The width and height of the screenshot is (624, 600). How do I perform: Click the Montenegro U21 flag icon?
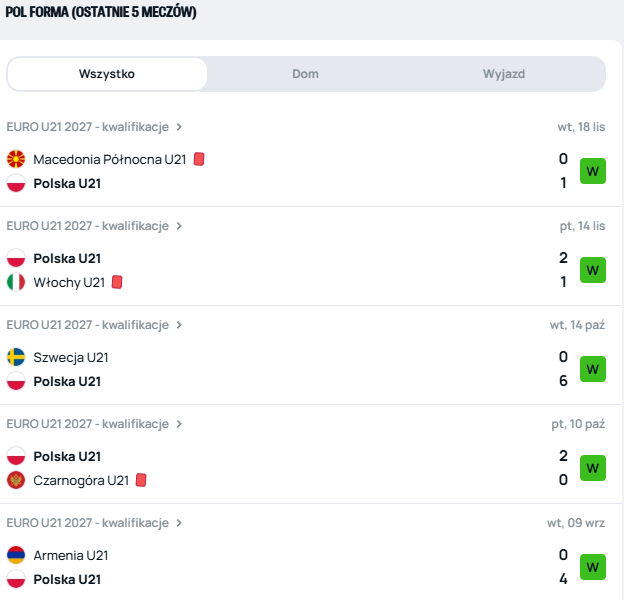[x=16, y=480]
